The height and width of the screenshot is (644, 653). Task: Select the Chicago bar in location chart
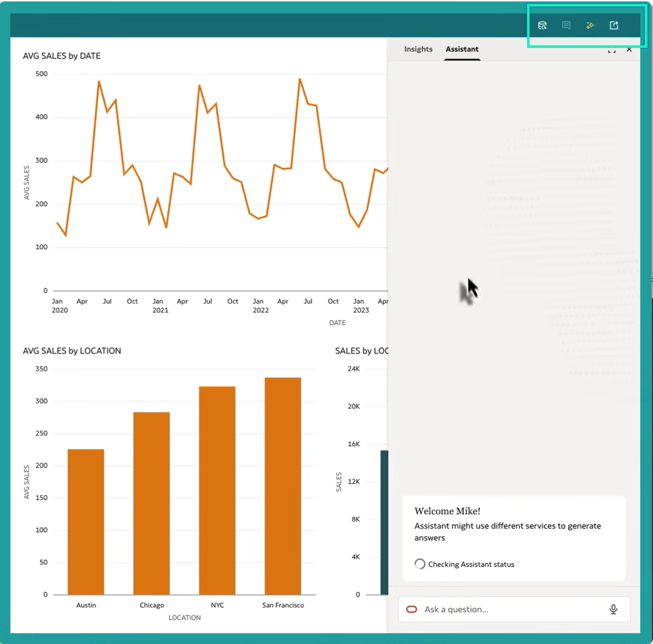tap(152, 503)
